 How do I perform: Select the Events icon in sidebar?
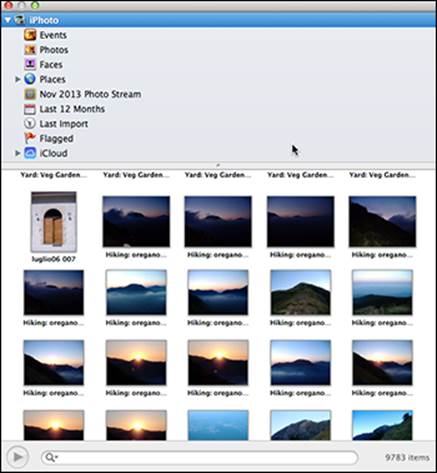[30, 35]
